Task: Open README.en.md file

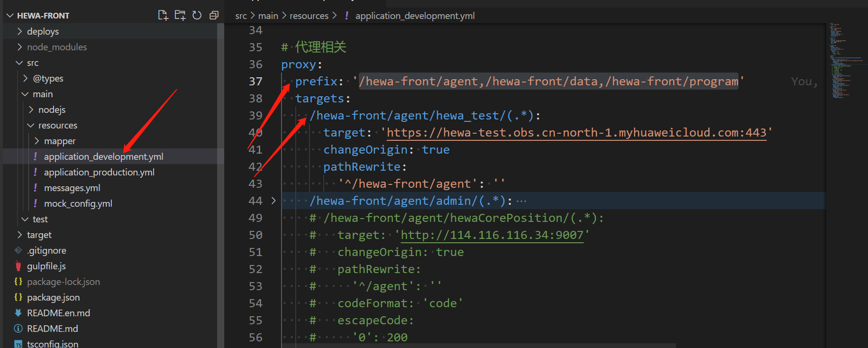Action: (x=58, y=313)
